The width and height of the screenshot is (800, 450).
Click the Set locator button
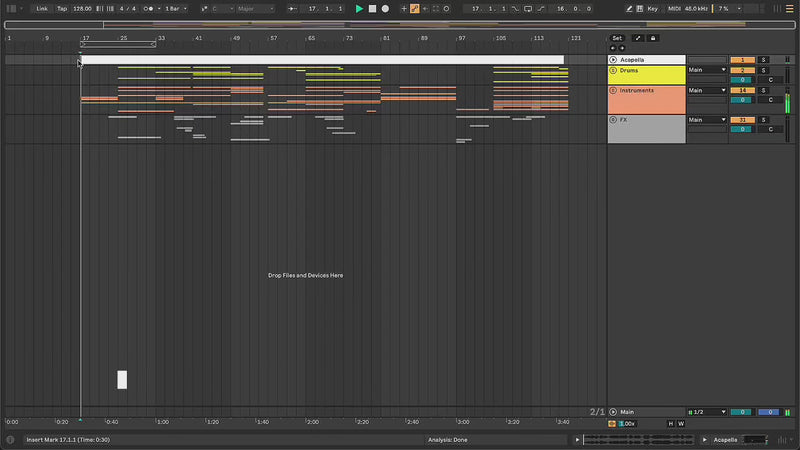coord(617,38)
